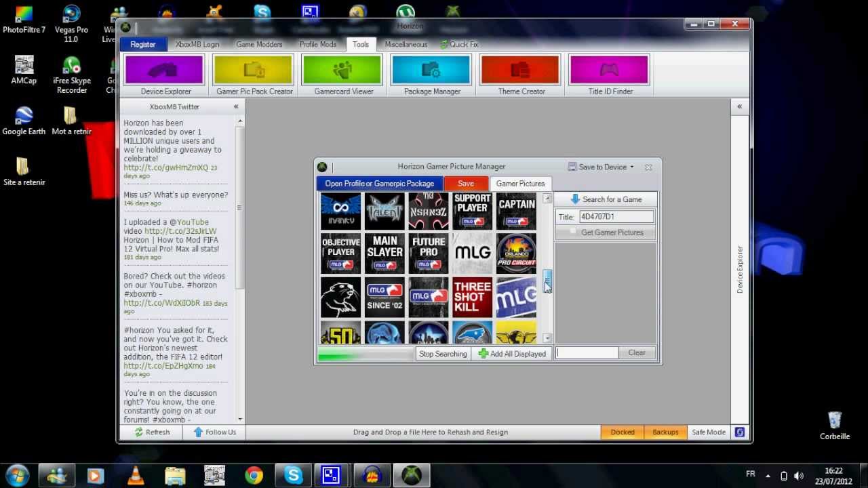Click Open Profile or Gamerpic Package
This screenshot has height=488, width=868.
(x=380, y=184)
